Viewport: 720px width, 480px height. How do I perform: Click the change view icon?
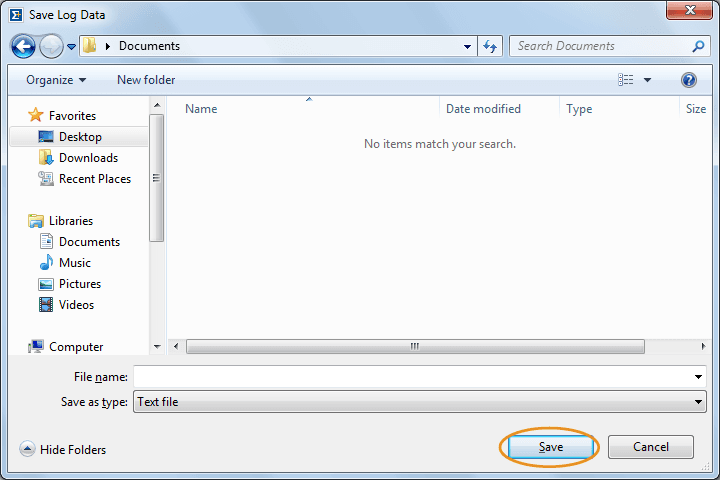point(626,80)
